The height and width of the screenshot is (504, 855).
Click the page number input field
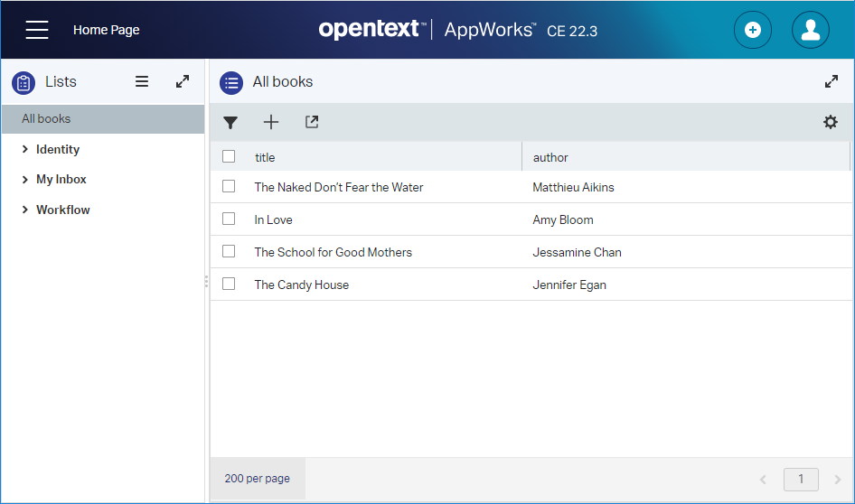pyautogui.click(x=800, y=479)
